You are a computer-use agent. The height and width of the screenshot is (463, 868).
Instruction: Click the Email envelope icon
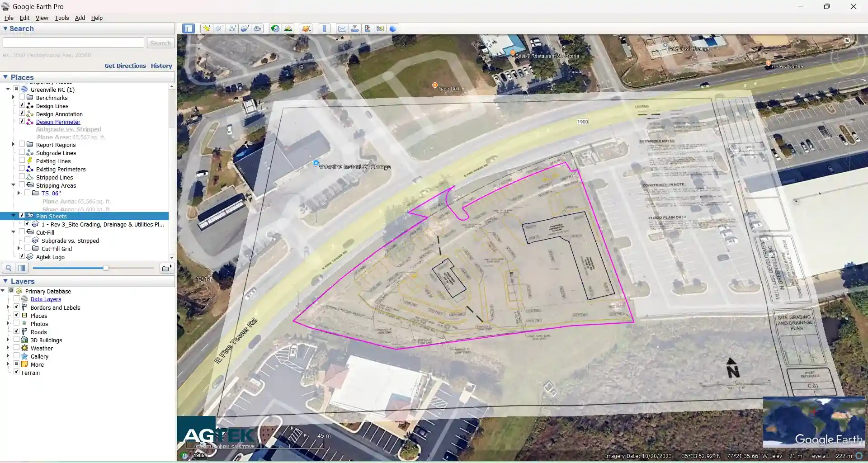pyautogui.click(x=342, y=28)
